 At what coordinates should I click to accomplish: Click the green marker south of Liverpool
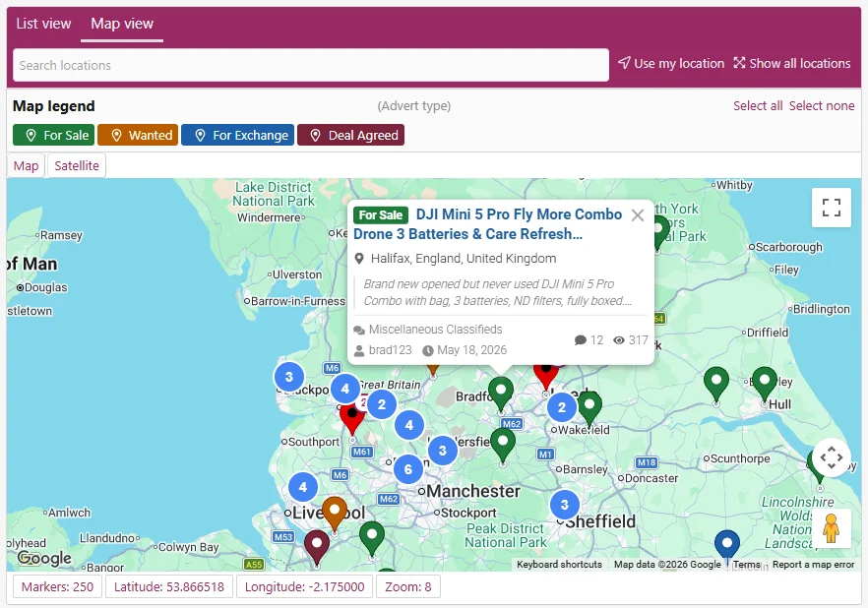(372, 536)
